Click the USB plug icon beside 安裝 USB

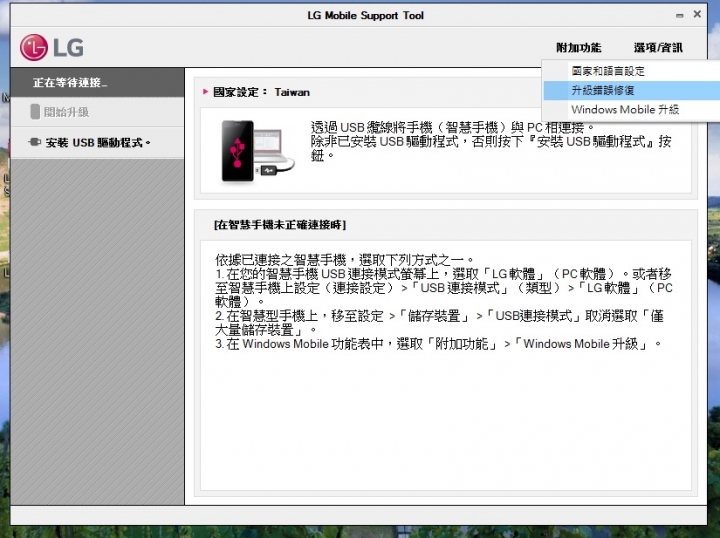point(35,142)
